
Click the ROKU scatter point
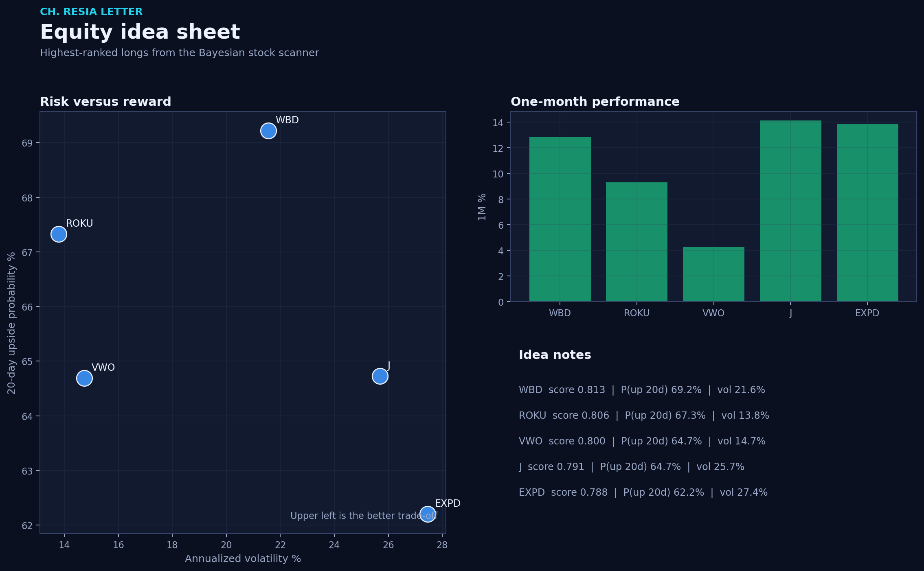point(59,234)
